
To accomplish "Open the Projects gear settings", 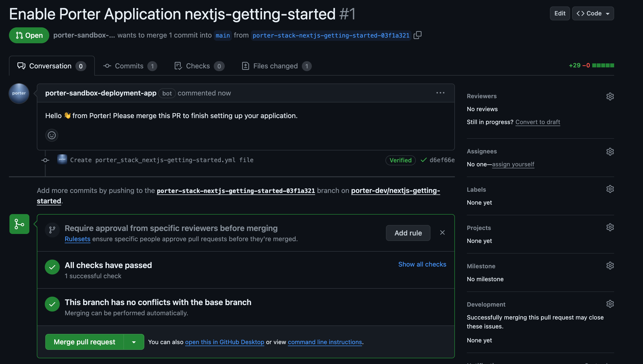I will 610,227.
